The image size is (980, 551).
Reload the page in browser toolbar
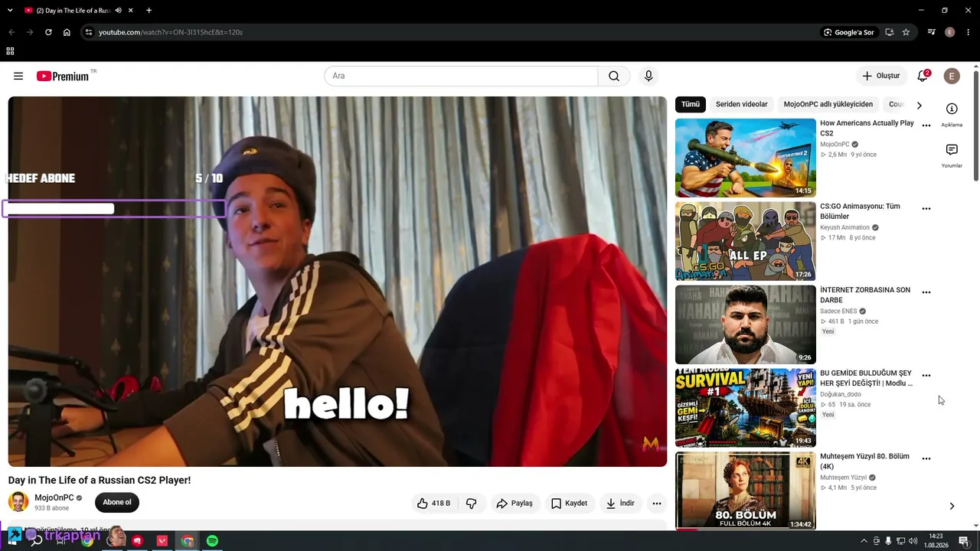[x=48, y=32]
